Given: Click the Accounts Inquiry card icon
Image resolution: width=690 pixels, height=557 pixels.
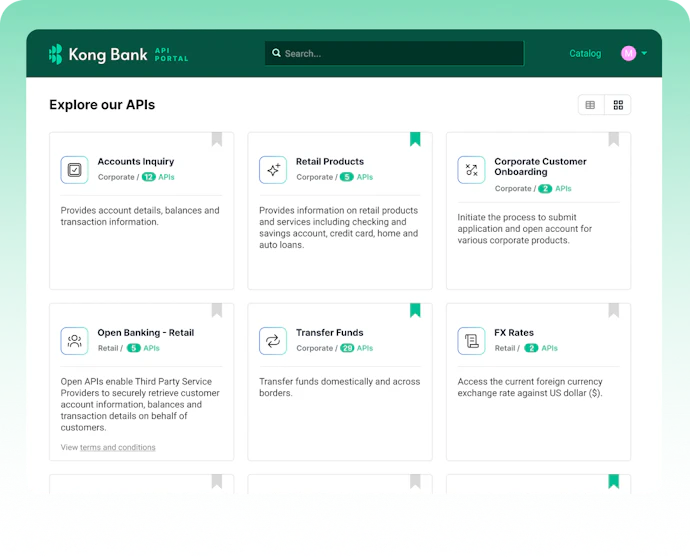Looking at the screenshot, I should pos(74,170).
